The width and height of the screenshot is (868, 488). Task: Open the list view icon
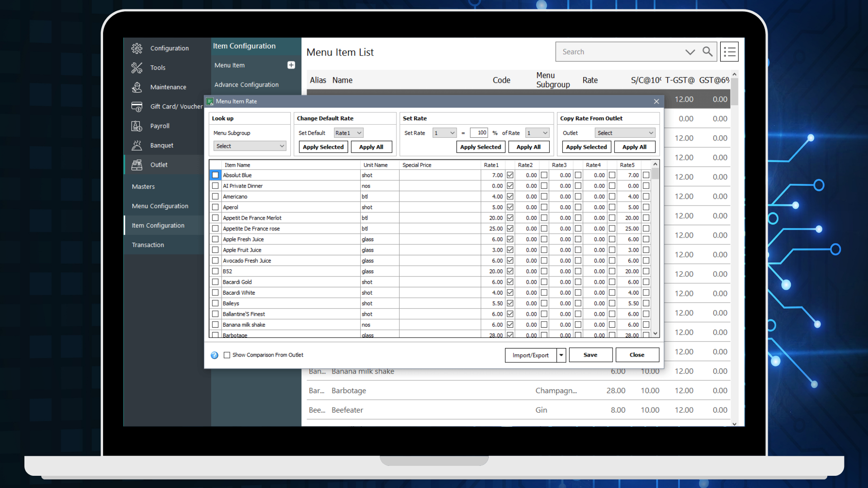coord(729,52)
